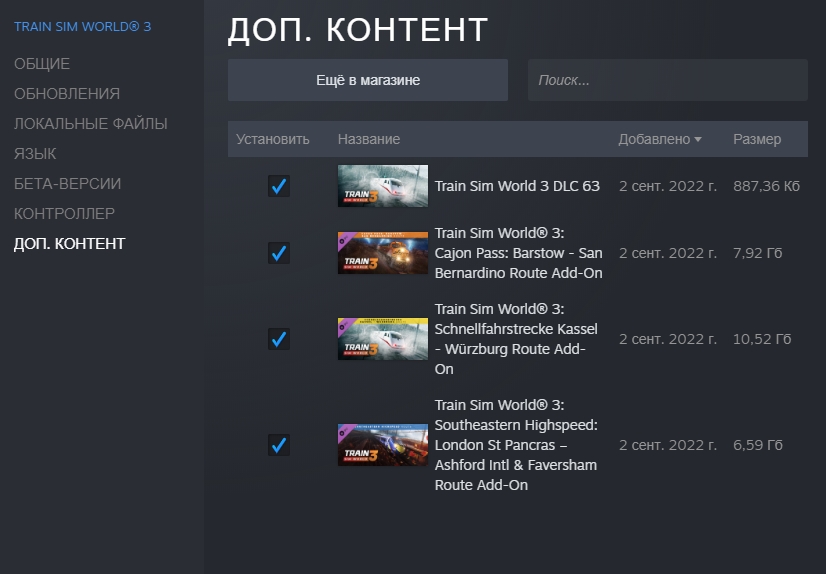The image size is (826, 574).
Task: Sort list by Размер column header
Action: coord(757,140)
